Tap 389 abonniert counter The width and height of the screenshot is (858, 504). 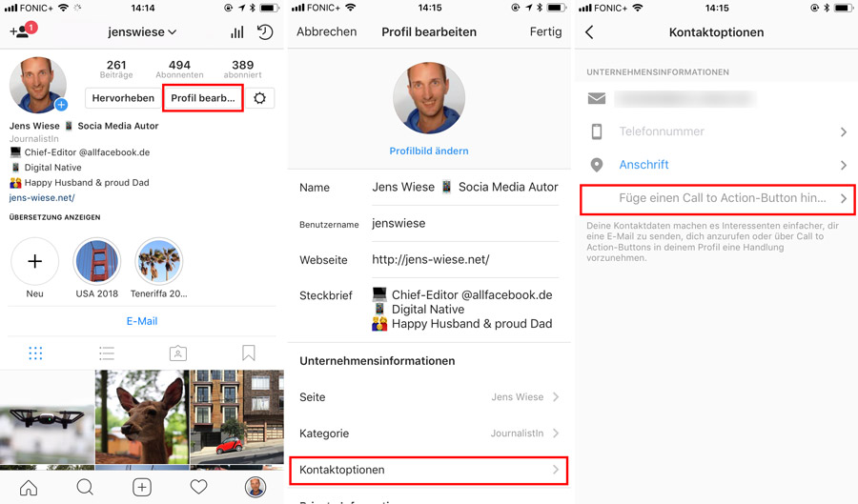click(x=242, y=69)
